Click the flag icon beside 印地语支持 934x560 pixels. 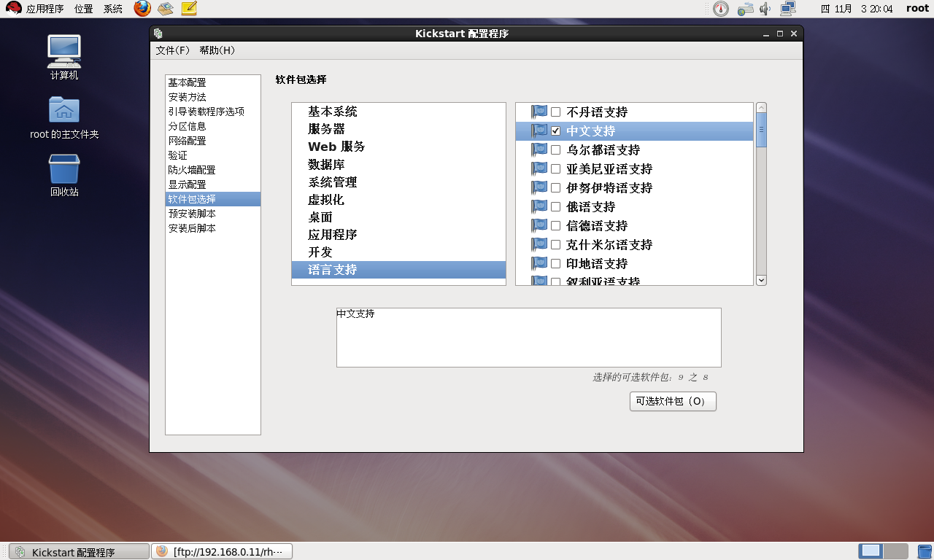[539, 263]
